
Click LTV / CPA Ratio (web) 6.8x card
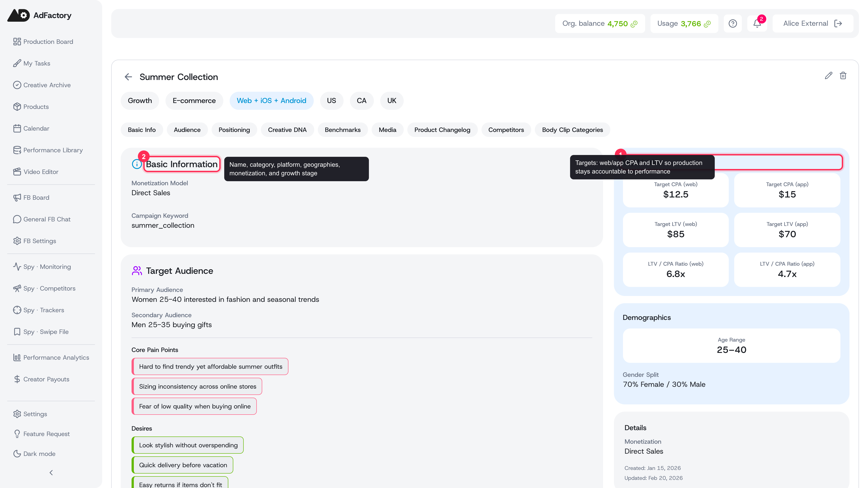pos(676,270)
